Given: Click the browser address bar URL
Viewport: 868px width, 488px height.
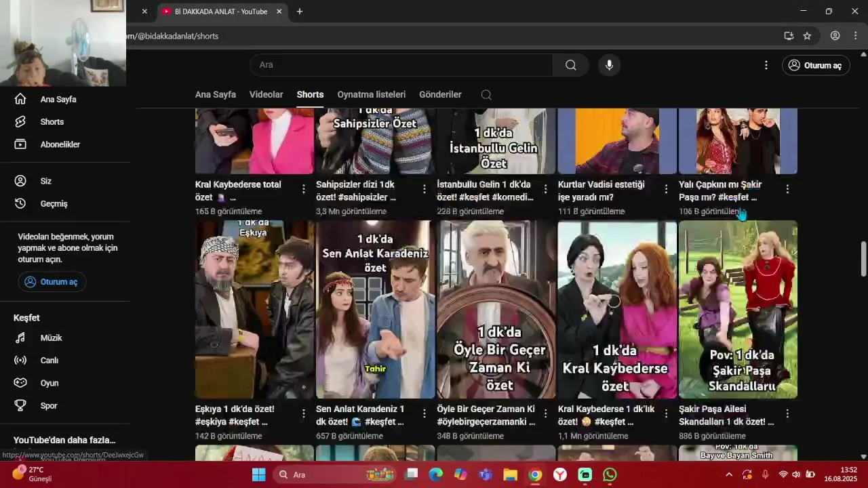Looking at the screenshot, I should point(172,36).
